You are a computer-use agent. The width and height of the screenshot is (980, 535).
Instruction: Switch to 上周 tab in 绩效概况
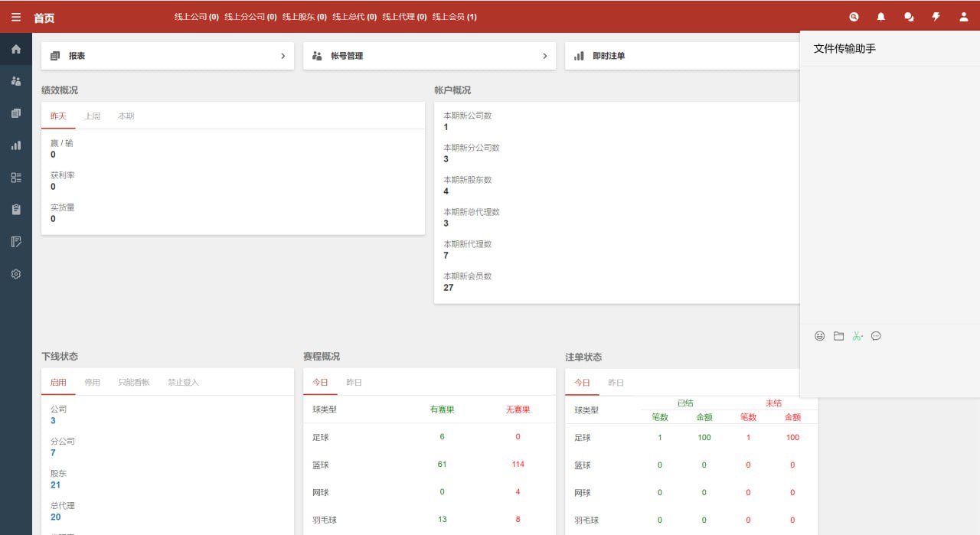[92, 116]
